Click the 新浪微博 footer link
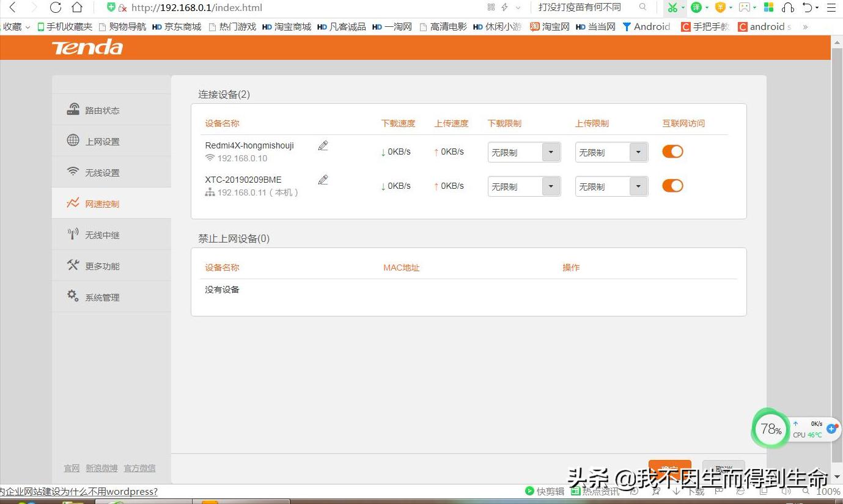843x504 pixels. [101, 468]
